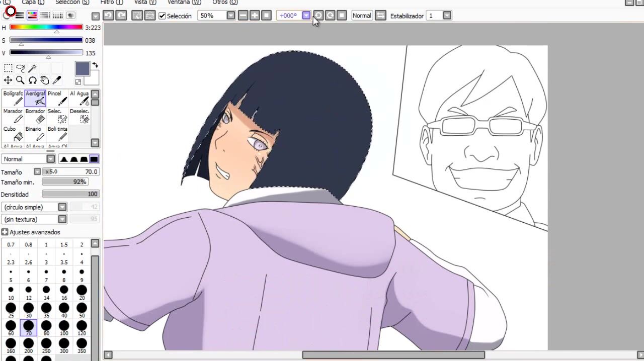The width and height of the screenshot is (644, 361).
Task: Open the Filtro menu
Action: coord(111,3)
